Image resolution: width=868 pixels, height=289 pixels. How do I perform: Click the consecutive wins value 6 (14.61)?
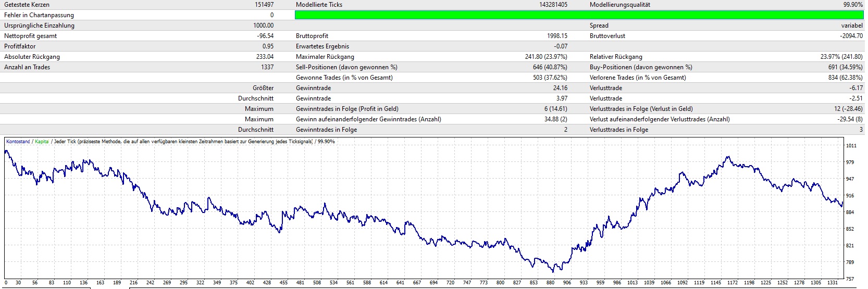tap(556, 109)
